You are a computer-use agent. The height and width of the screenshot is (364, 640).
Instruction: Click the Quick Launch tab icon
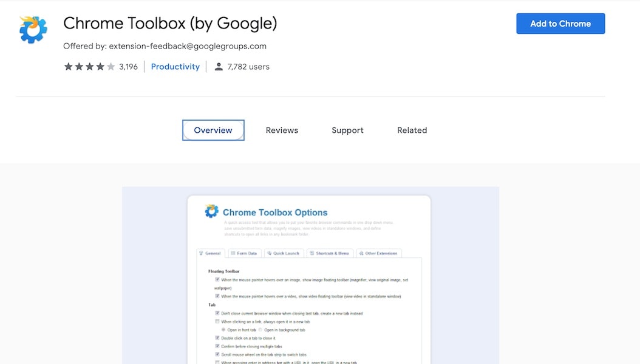(x=270, y=253)
